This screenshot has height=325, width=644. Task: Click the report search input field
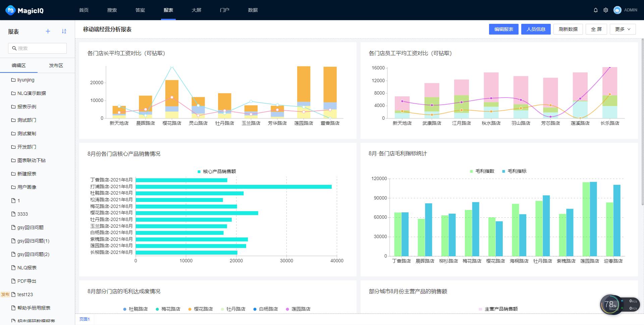[x=38, y=48]
